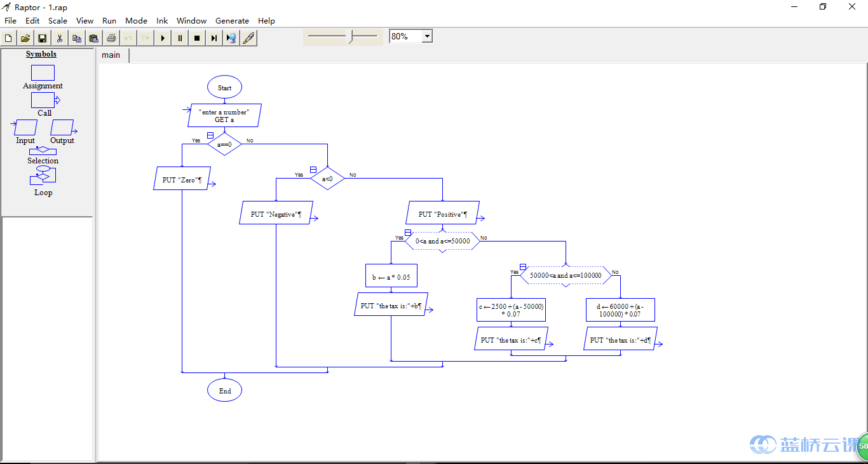Select the "enter a number" GET a input

[225, 116]
